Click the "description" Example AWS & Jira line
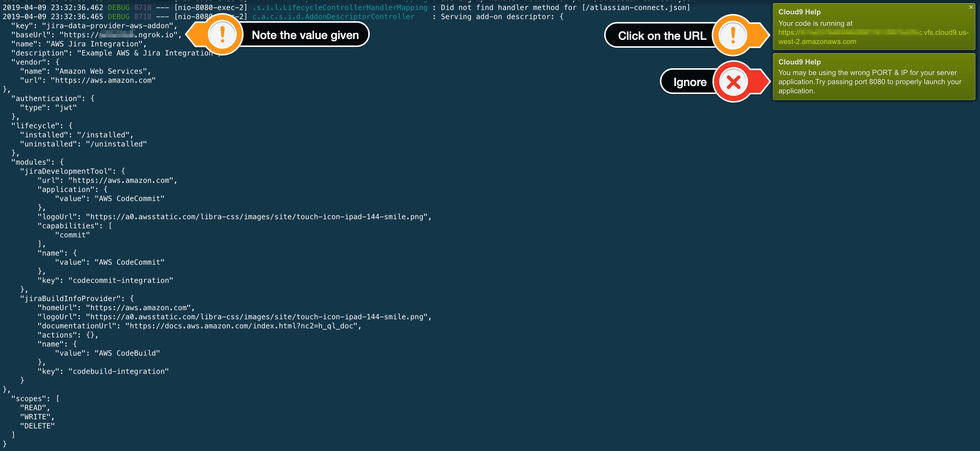 (116, 53)
